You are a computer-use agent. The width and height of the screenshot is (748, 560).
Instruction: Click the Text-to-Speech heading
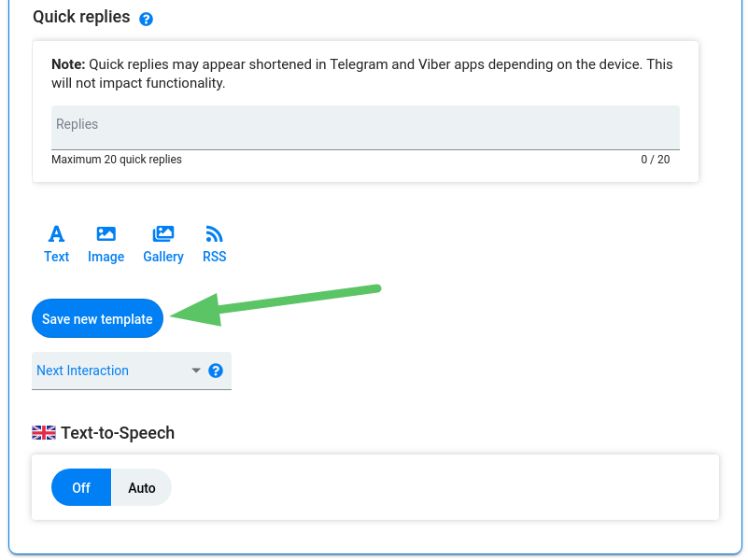click(118, 433)
